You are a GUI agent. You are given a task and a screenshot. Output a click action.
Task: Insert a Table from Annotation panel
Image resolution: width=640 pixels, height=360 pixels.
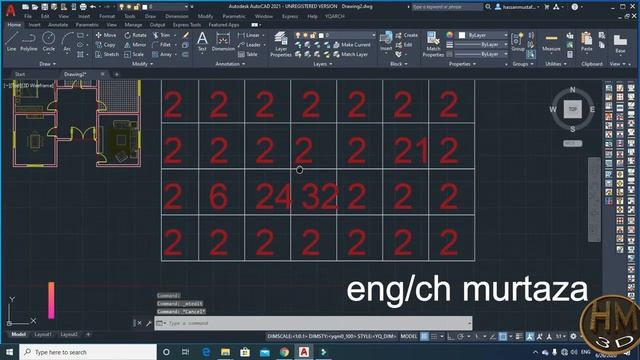coord(247,54)
